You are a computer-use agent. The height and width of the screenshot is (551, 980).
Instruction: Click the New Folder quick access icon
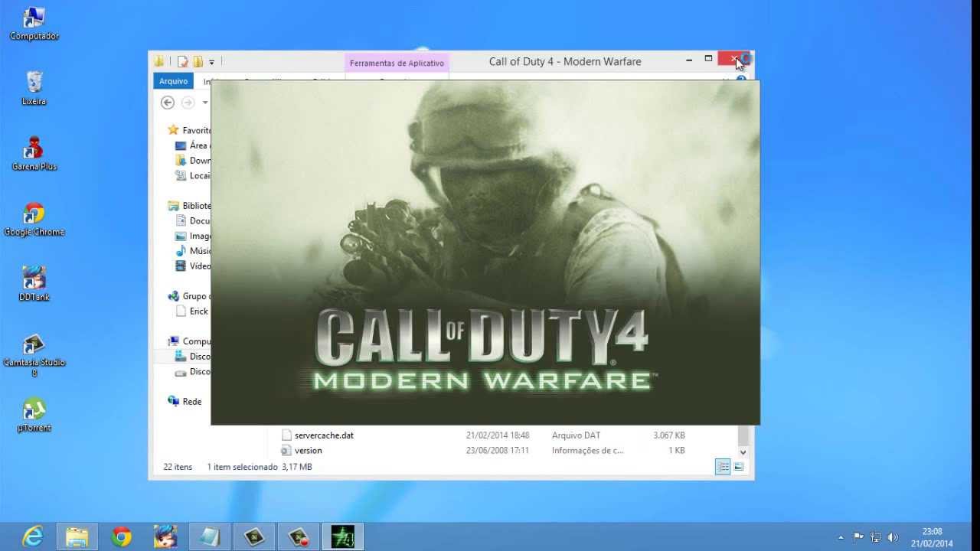(x=198, y=62)
